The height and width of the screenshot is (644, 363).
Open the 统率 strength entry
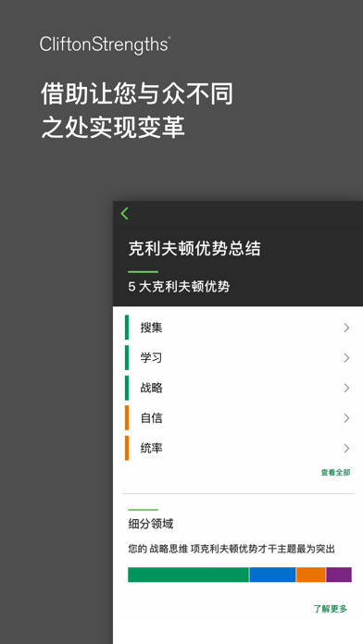pyautogui.click(x=238, y=448)
